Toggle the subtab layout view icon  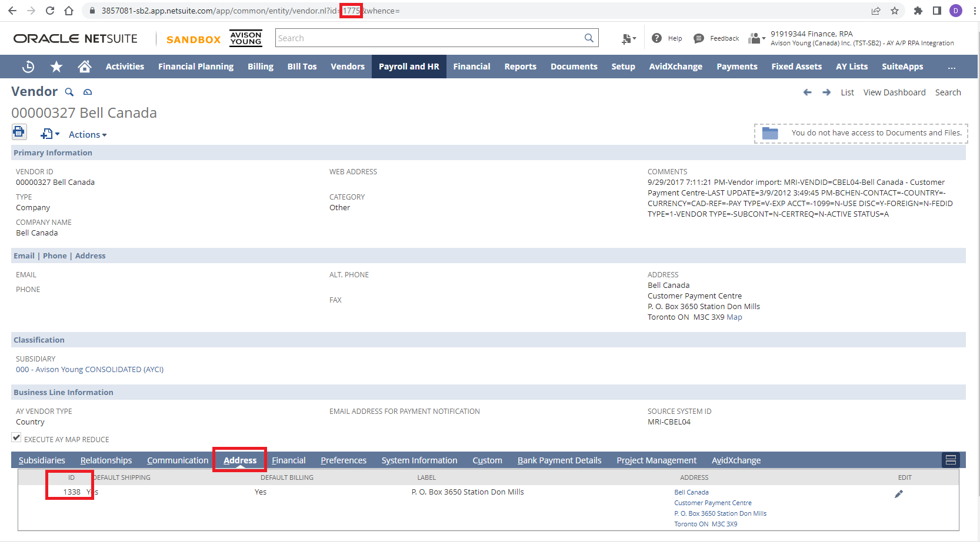click(x=951, y=460)
